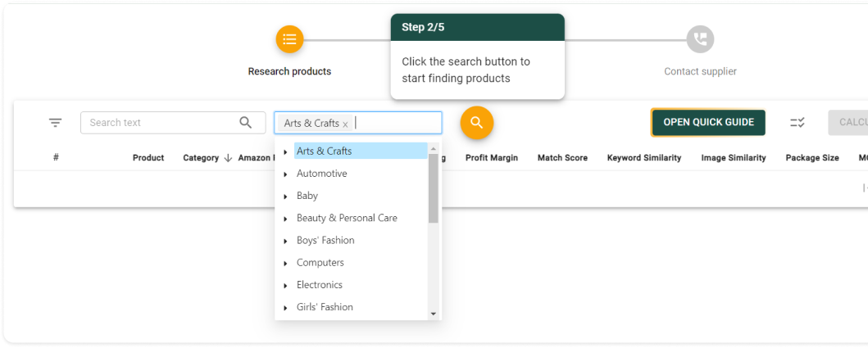This screenshot has width=868, height=348.
Task: Click the orange search button
Action: [476, 123]
